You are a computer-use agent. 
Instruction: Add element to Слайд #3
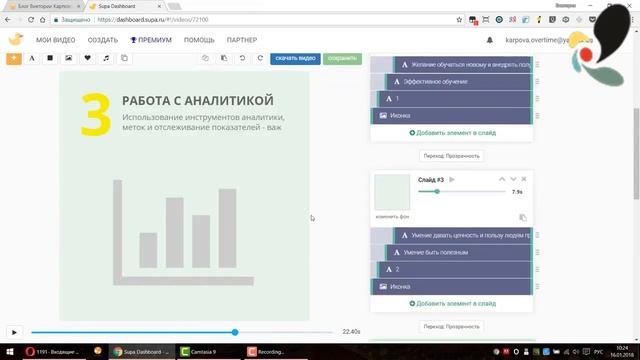[x=453, y=304]
